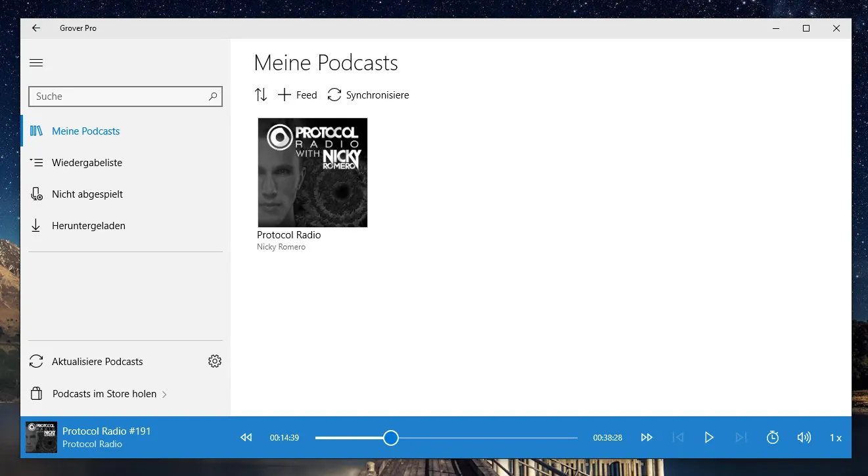Click the Protocol Radio #191 episode title
This screenshot has height=476, width=868.
[106, 431]
